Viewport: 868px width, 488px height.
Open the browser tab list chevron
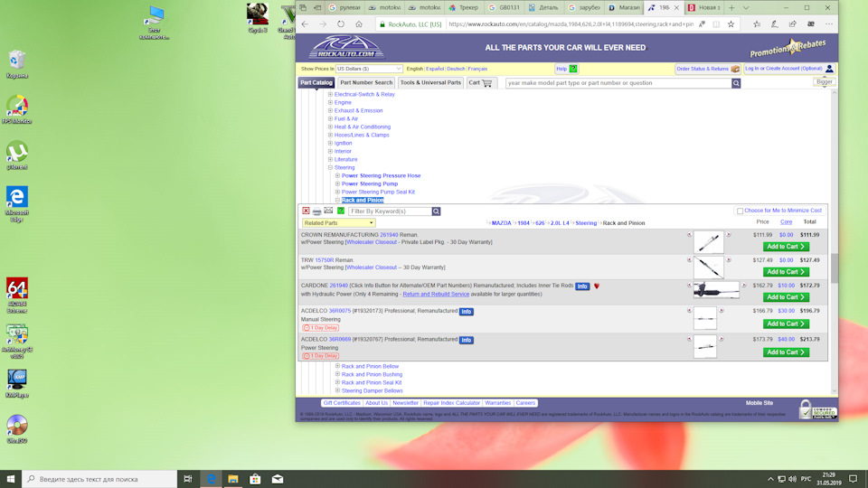(746, 8)
